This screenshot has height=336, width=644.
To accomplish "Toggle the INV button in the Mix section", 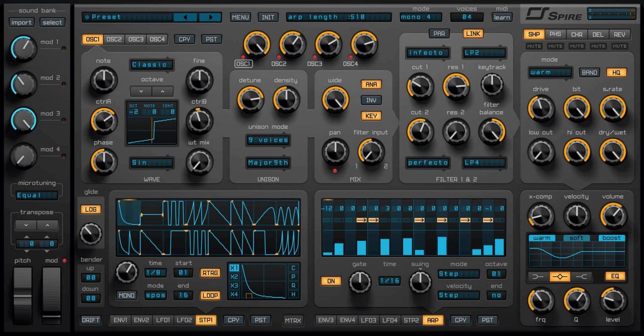I will (x=371, y=100).
